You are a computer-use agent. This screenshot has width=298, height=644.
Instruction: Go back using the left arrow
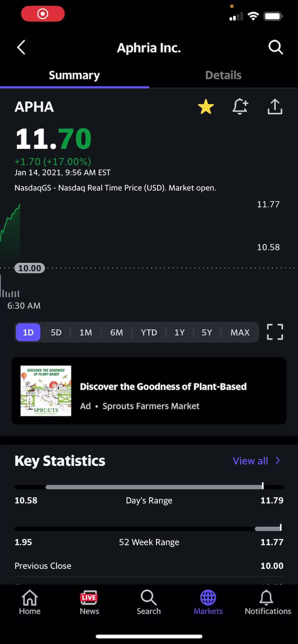[21, 47]
